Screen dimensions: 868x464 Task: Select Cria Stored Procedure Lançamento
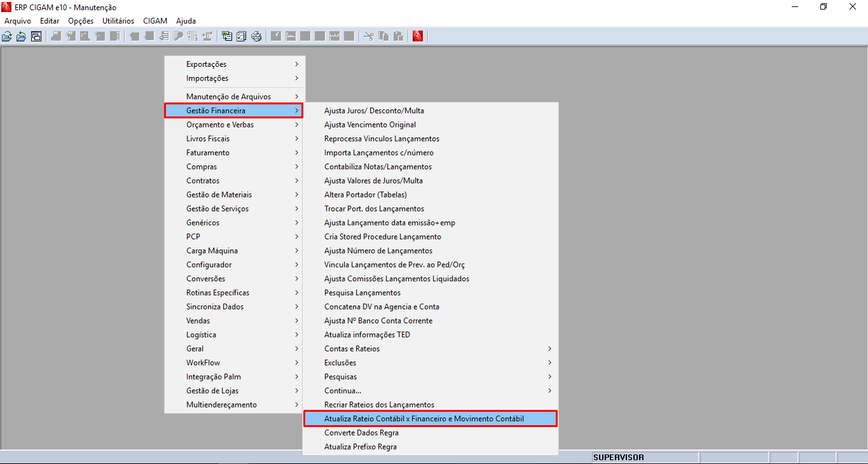coord(431,237)
